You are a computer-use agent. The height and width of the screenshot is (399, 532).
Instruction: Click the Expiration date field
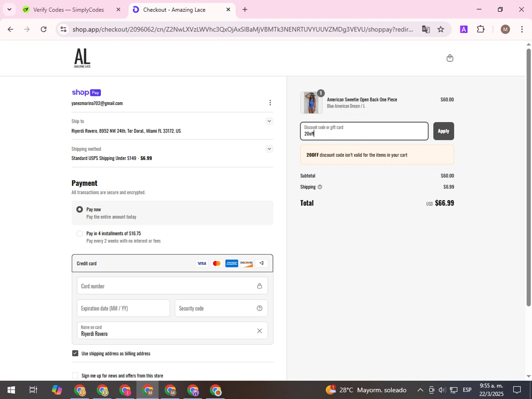(123, 308)
